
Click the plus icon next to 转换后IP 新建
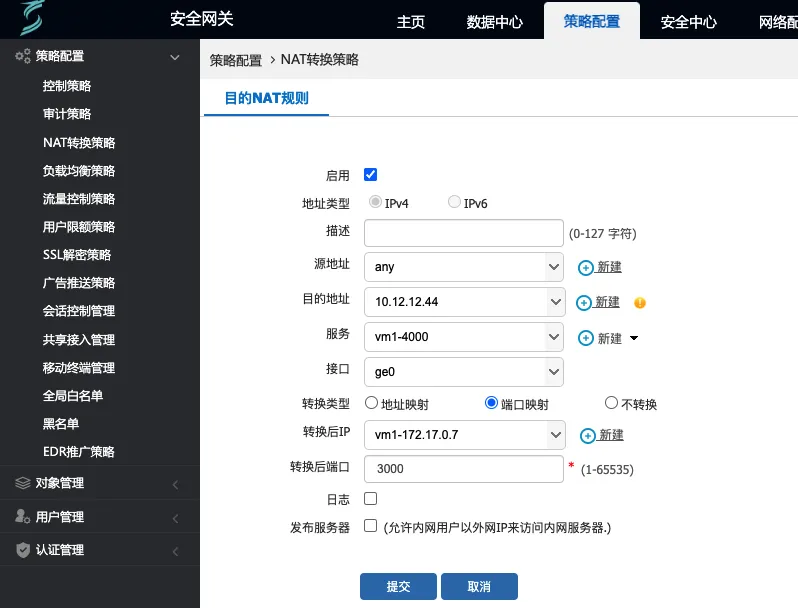[588, 436]
